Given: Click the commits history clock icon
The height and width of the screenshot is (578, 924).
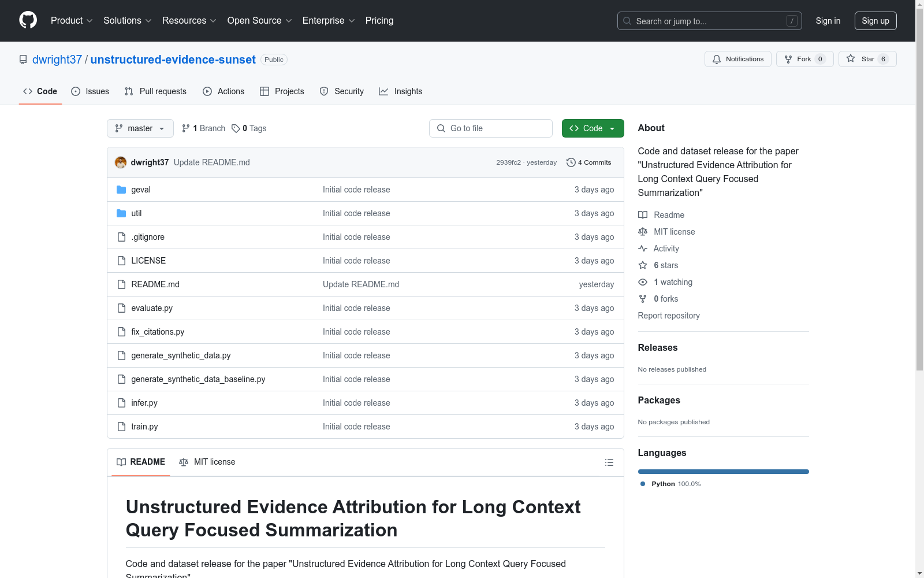Looking at the screenshot, I should [x=571, y=162].
